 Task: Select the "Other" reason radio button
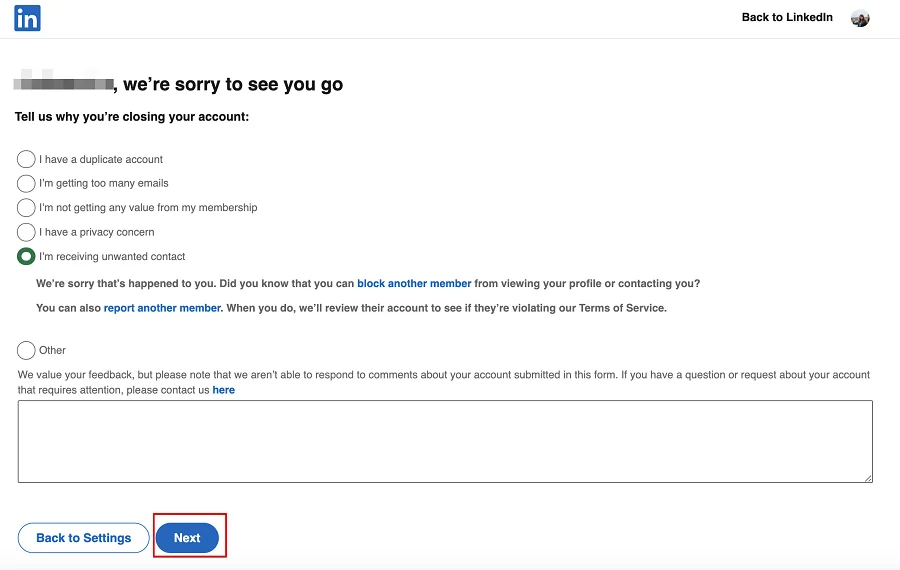click(26, 350)
